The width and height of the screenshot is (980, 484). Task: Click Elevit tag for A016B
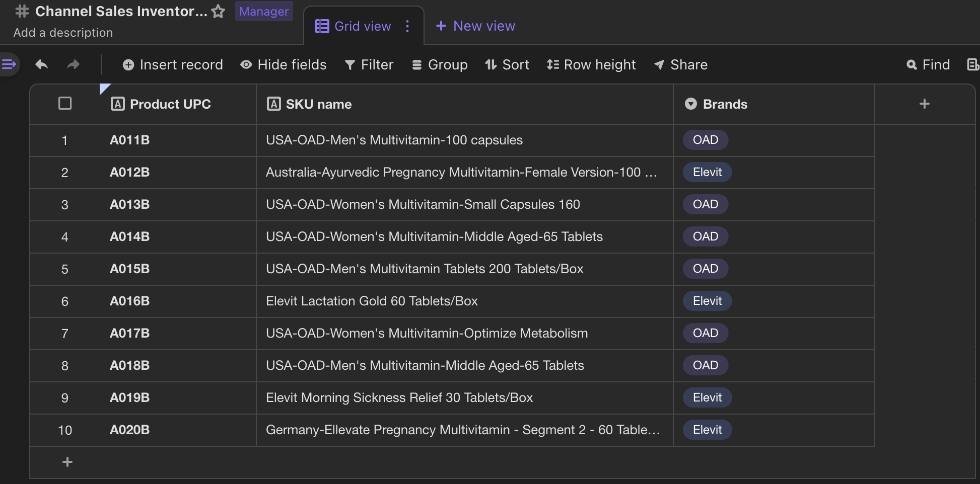click(x=708, y=301)
